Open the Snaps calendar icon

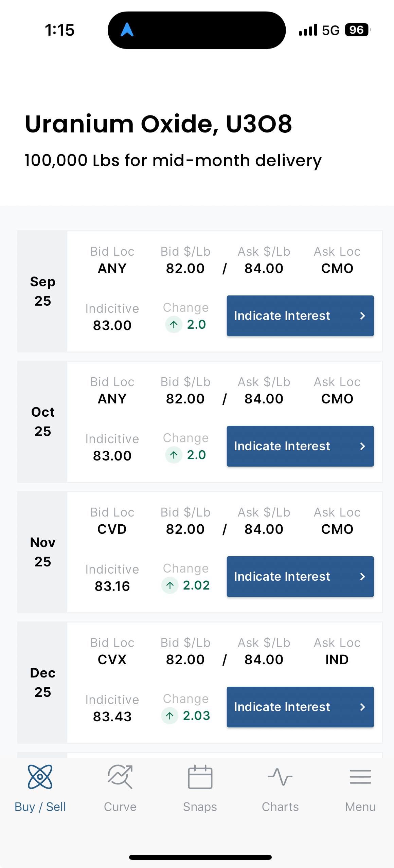click(200, 777)
